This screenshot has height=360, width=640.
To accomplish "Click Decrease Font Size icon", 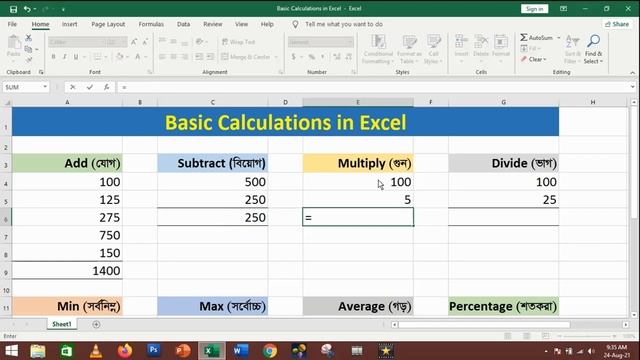I will coord(145,42).
